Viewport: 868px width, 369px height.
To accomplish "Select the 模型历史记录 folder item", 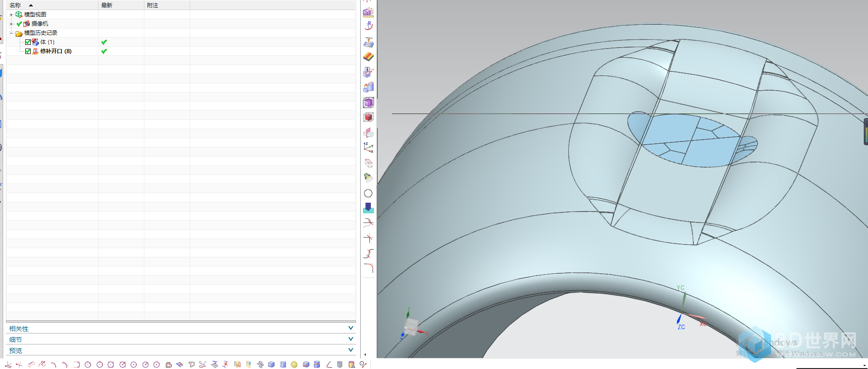I will click(x=41, y=33).
